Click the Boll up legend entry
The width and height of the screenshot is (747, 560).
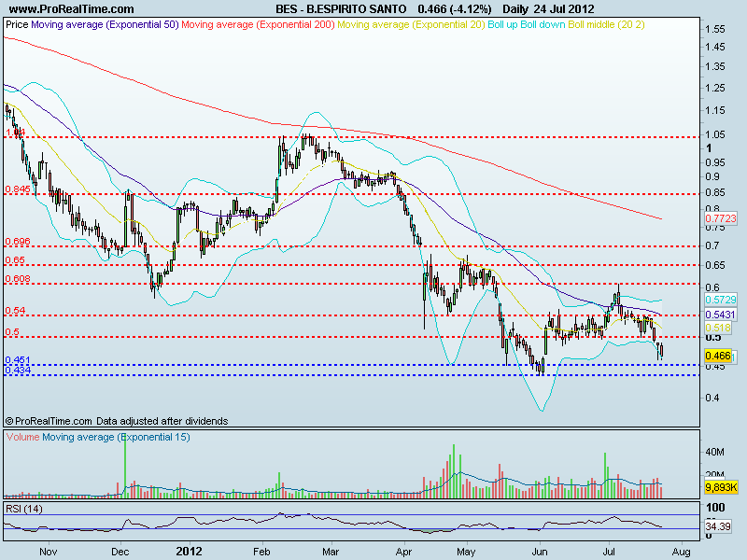502,24
